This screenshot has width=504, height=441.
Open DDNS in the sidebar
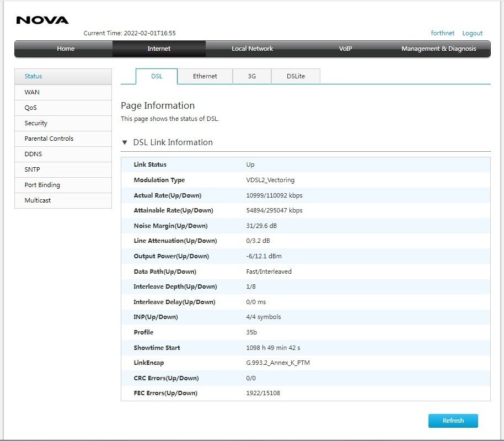[x=63, y=154]
